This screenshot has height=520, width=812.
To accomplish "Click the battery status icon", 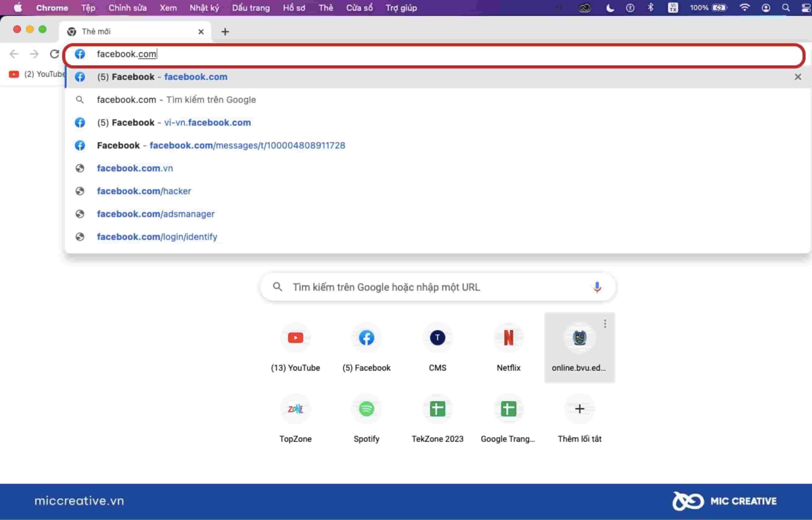I will click(x=720, y=7).
